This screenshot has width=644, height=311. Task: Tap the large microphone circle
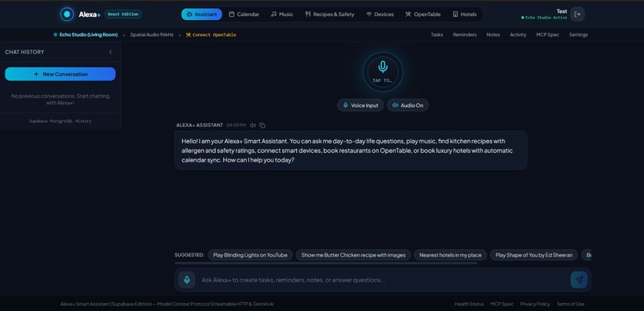(383, 72)
